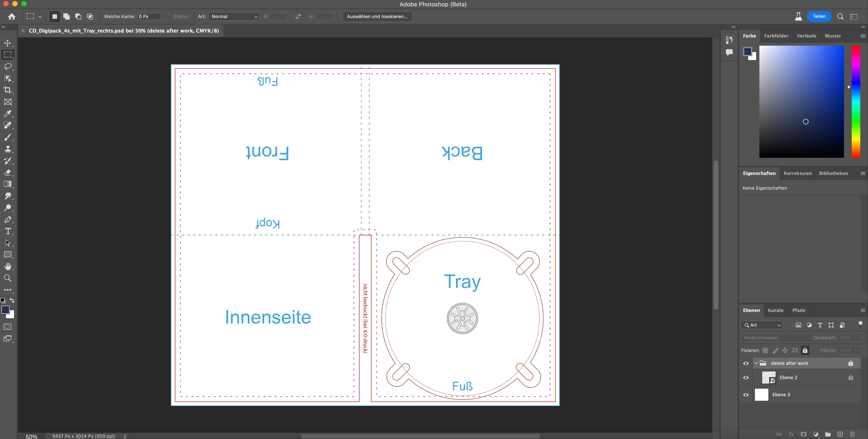Click the Teilen button

pyautogui.click(x=819, y=17)
